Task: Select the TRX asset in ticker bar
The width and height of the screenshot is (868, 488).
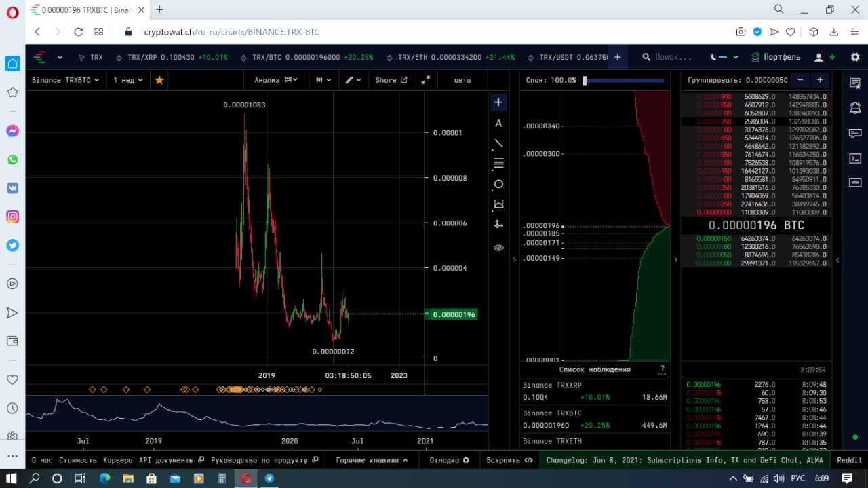Action: 91,58
